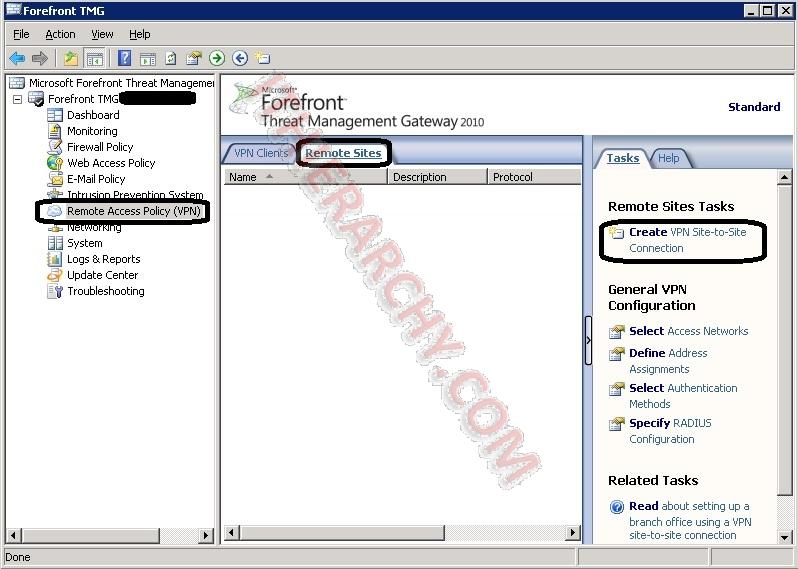The width and height of the screenshot is (798, 569).
Task: Click the blue Back arrow toolbar icon
Action: tap(17, 59)
